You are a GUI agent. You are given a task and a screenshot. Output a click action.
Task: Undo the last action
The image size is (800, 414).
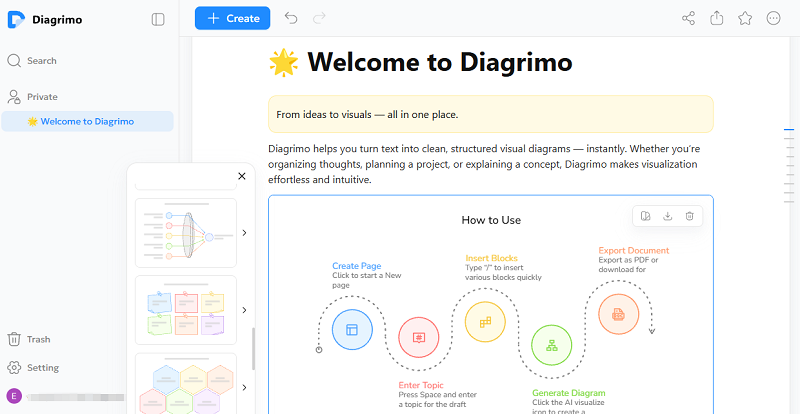point(291,18)
